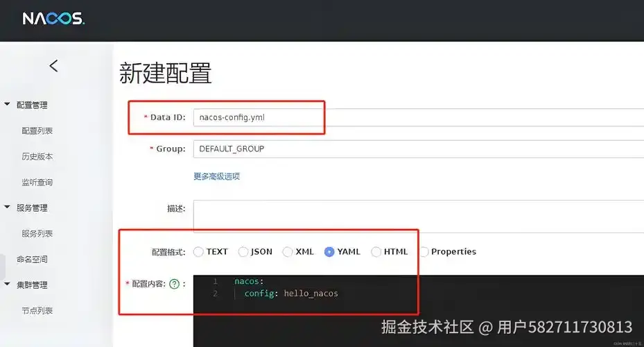Focus the Data ID input field

(419, 117)
